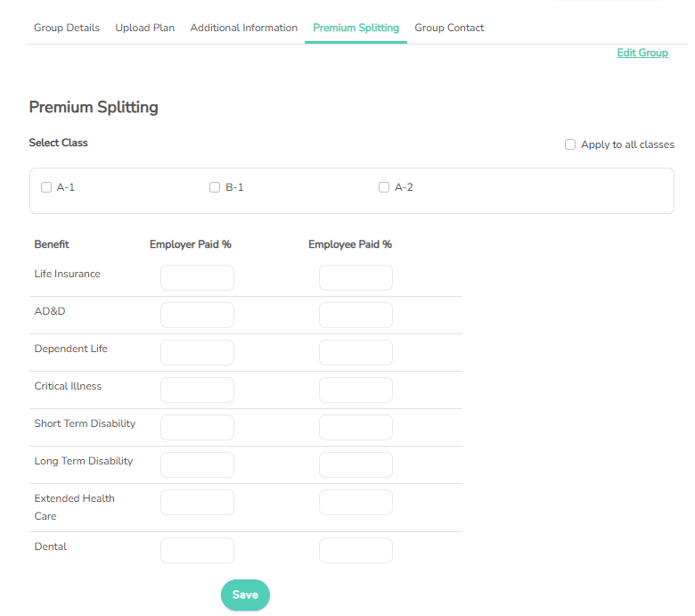Switch to the Group Details tab
The image size is (695, 616).
(67, 28)
